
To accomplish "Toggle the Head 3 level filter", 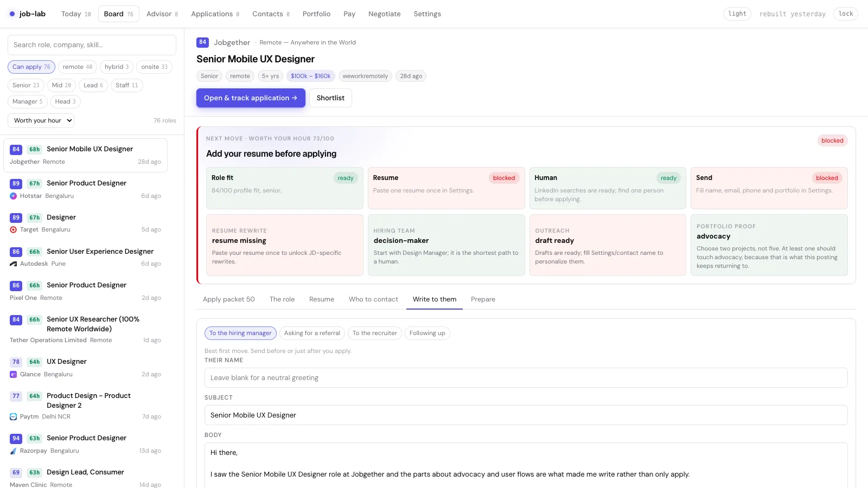I will (66, 102).
